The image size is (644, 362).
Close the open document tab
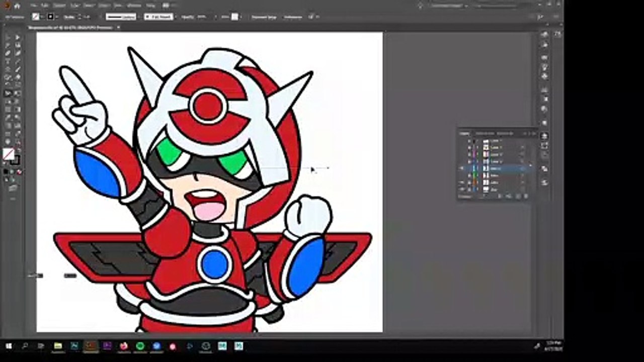(118, 27)
